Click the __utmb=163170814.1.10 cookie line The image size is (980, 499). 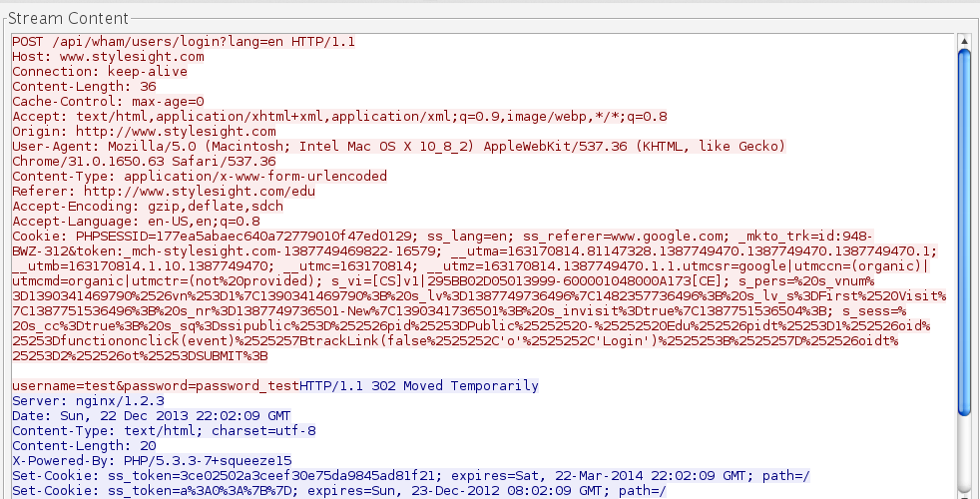coord(471,267)
